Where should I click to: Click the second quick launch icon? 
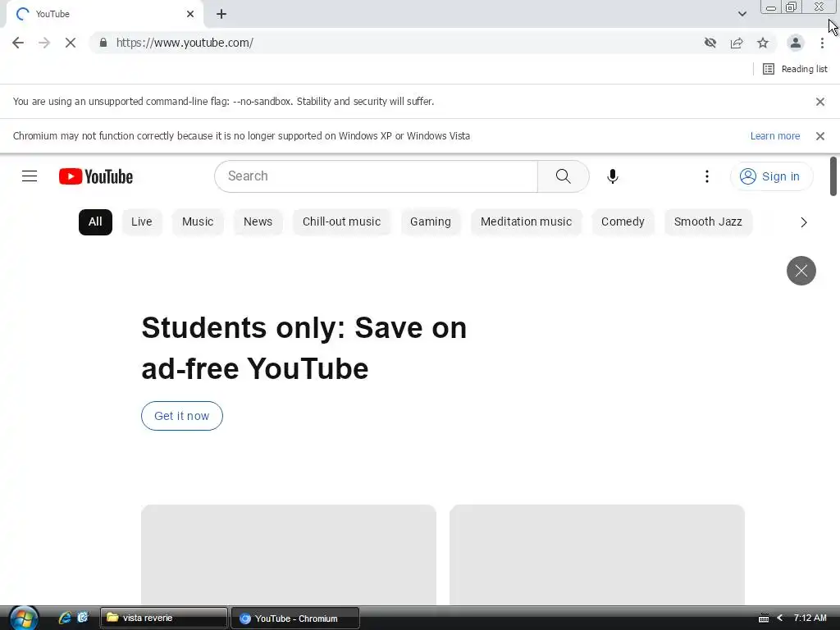click(83, 618)
